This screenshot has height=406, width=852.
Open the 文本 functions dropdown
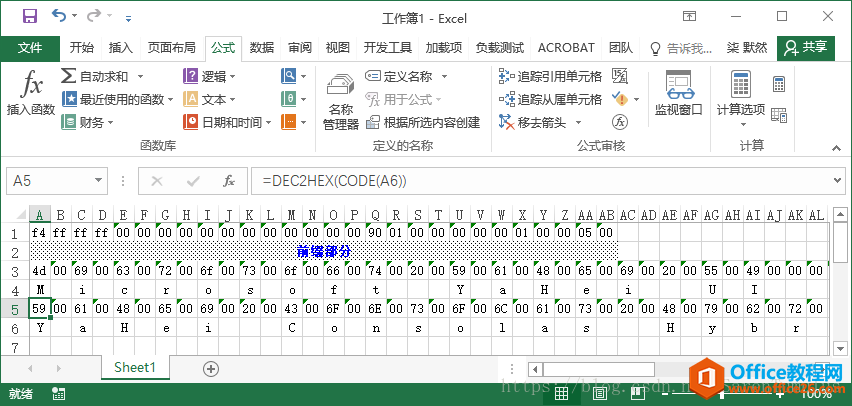point(210,99)
